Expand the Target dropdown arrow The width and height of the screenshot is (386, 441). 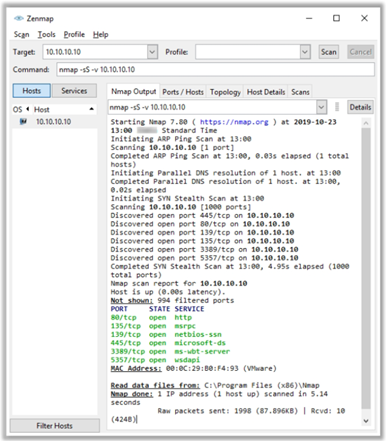[x=152, y=52]
